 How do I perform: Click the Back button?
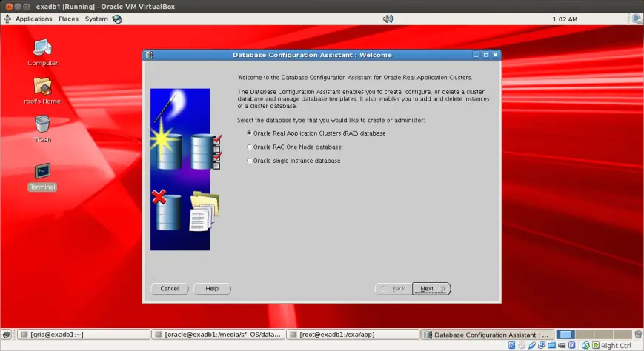394,289
